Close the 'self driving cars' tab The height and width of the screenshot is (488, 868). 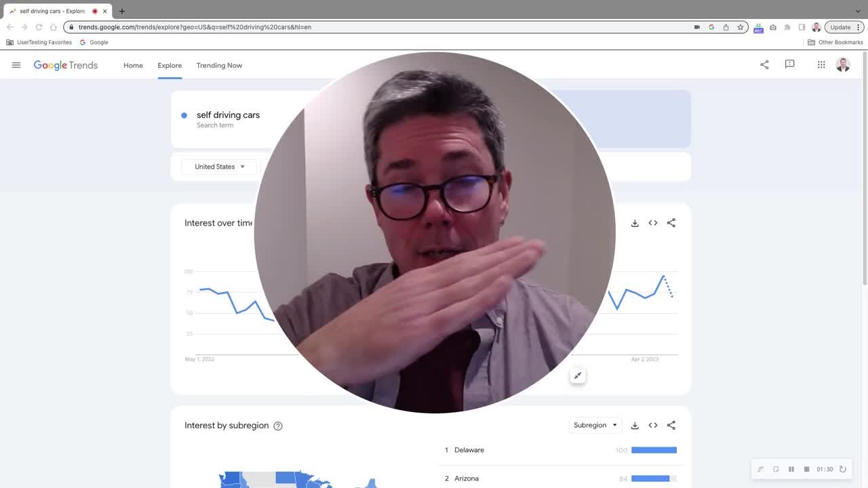click(104, 11)
